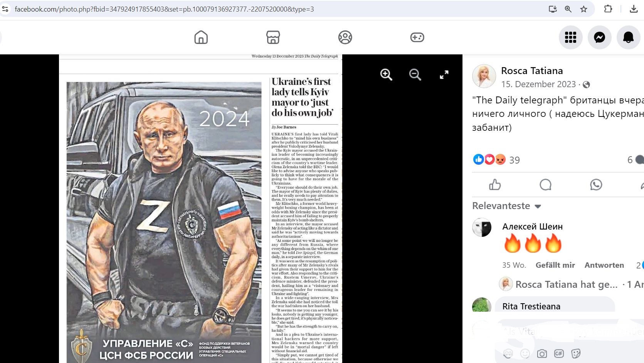Open the Gaming controller icon

(x=417, y=37)
